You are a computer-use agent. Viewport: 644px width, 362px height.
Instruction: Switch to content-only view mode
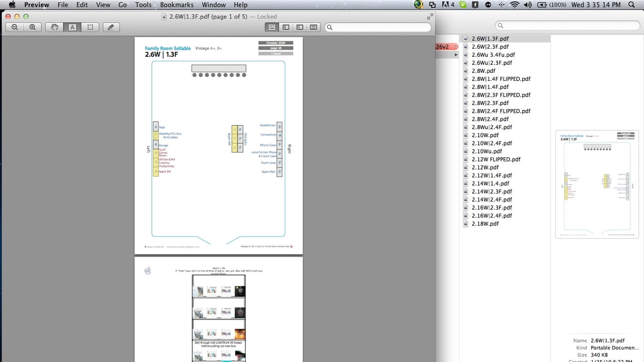click(272, 27)
